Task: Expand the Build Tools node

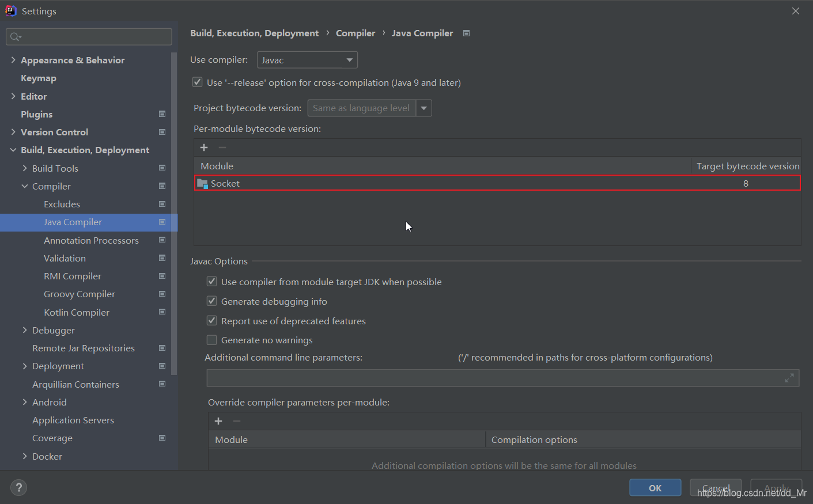Action: pyautogui.click(x=25, y=168)
